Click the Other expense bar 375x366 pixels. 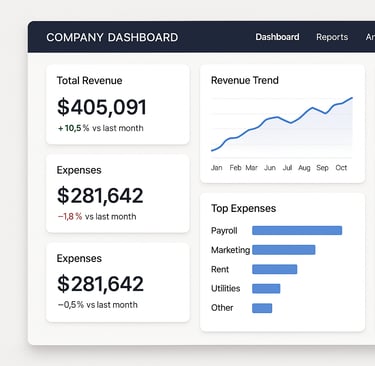click(x=262, y=308)
